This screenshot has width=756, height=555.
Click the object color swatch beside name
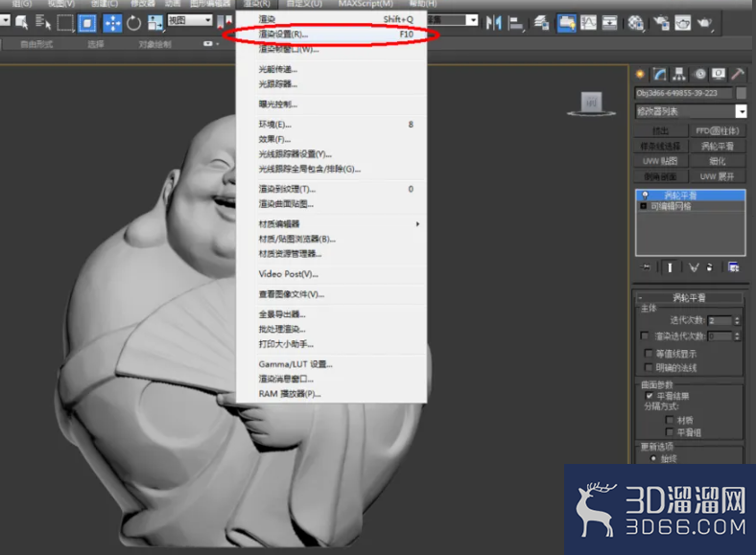coord(742,93)
